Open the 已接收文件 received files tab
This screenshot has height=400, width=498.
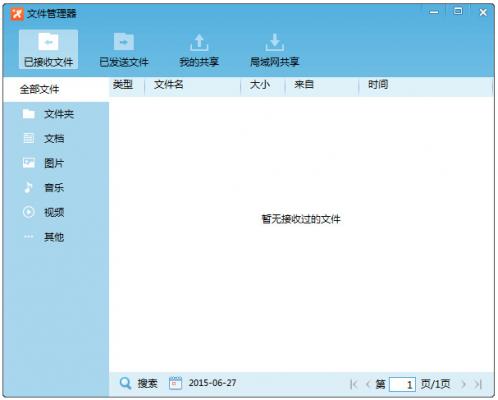pos(48,49)
